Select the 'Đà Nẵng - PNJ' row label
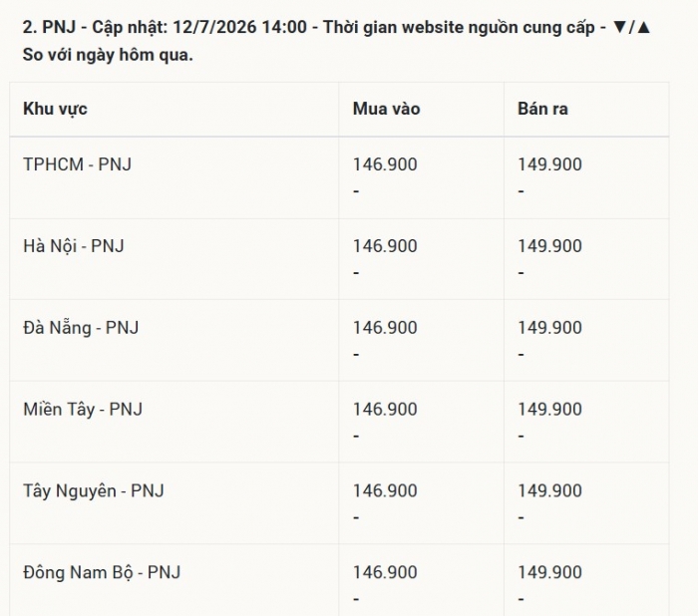Image resolution: width=698 pixels, height=616 pixels. pos(81,328)
